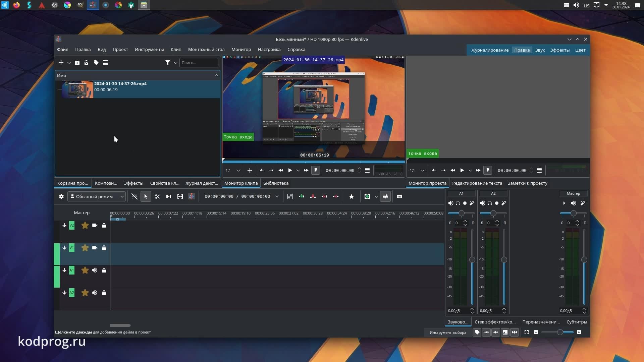Set zone in point in clip monitor
The width and height of the screenshot is (644, 362).
pyautogui.click(x=262, y=170)
